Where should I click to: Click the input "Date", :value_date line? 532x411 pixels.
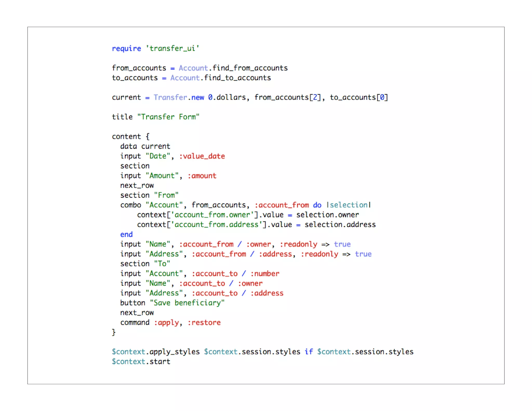click(x=172, y=156)
